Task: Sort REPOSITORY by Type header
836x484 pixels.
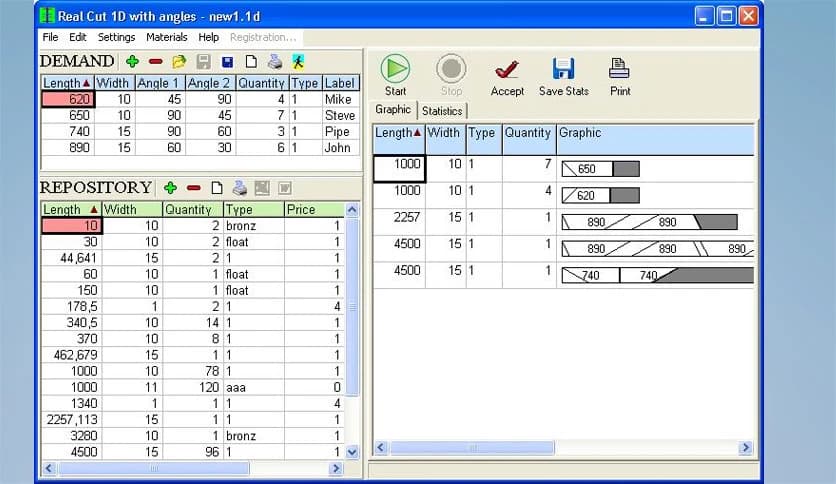Action: click(x=253, y=209)
